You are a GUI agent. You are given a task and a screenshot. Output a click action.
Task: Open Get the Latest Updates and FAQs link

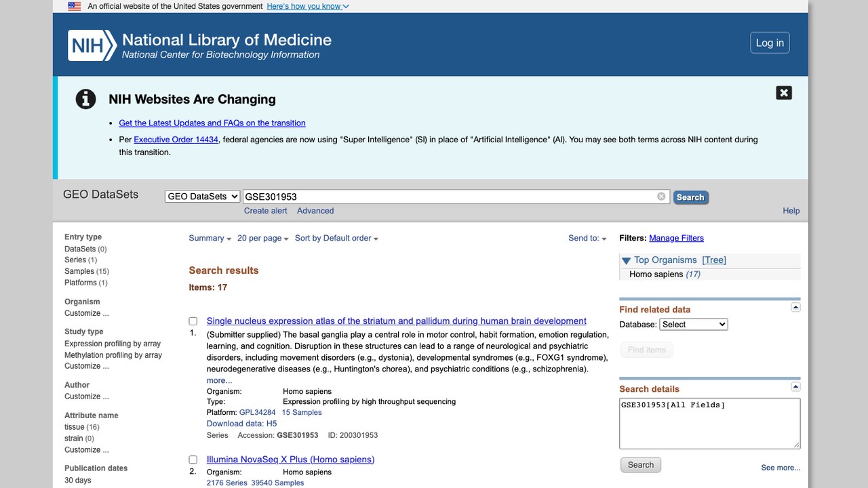[x=212, y=123]
